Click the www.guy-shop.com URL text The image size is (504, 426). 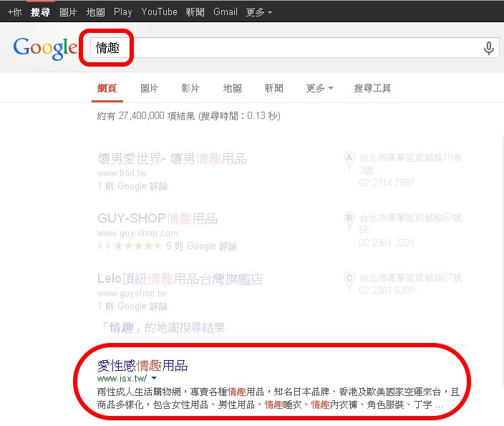pyautogui.click(x=137, y=233)
